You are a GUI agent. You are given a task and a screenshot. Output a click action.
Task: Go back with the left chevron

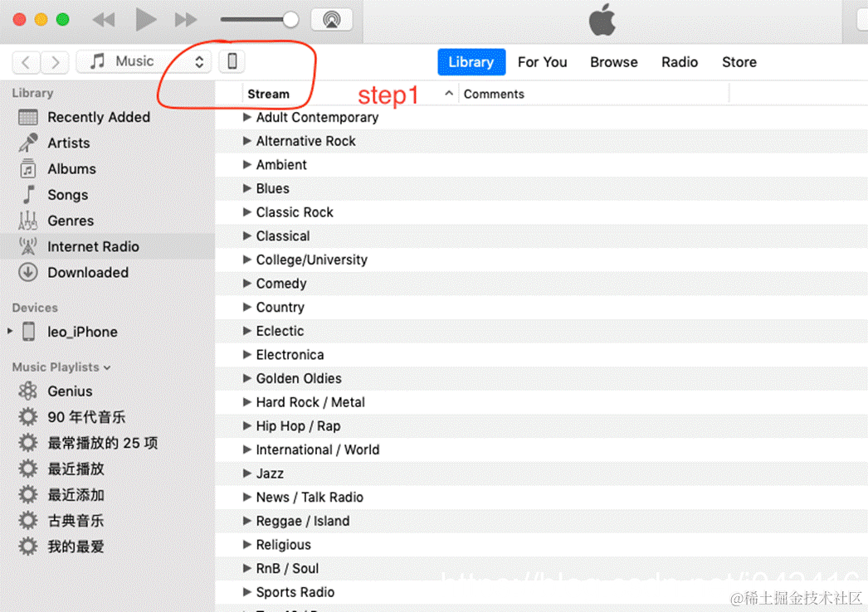pos(26,62)
